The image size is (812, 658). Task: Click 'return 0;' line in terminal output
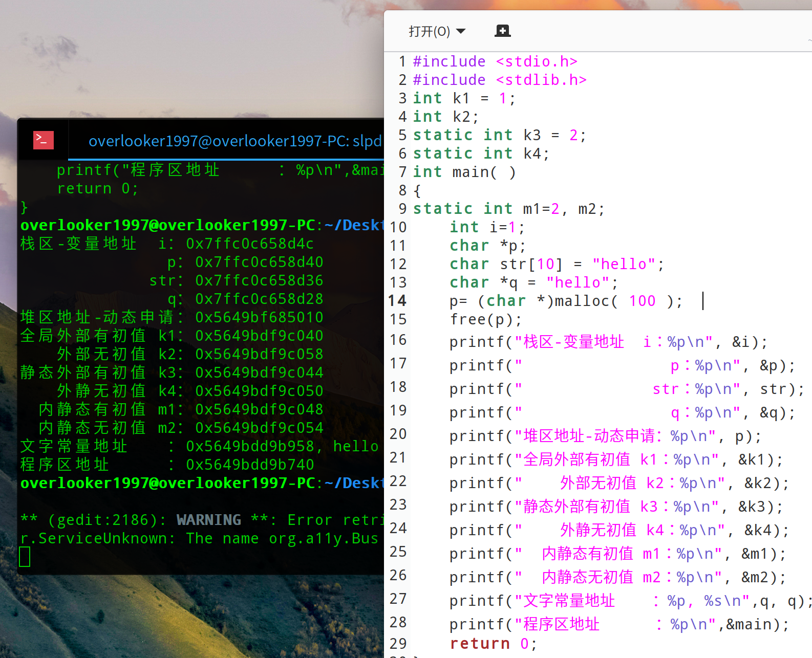98,189
